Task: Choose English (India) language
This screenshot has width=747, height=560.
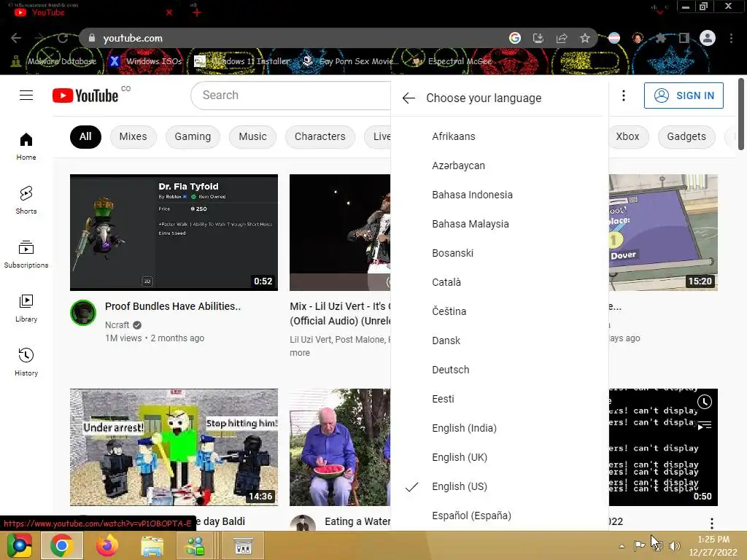Action: pos(499,428)
